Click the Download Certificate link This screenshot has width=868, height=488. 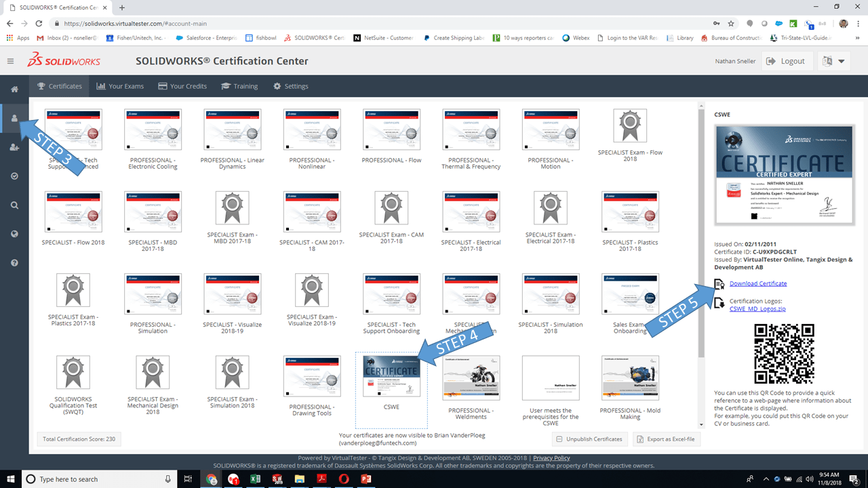point(758,283)
